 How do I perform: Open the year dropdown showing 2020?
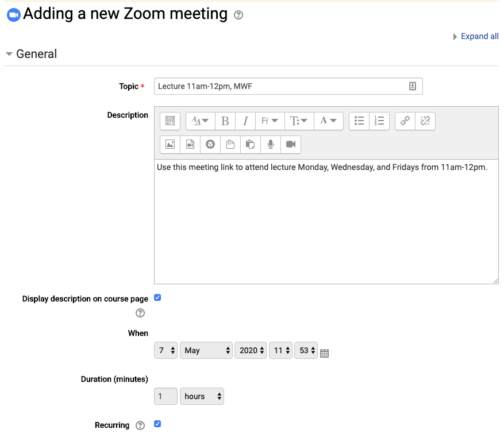click(251, 350)
